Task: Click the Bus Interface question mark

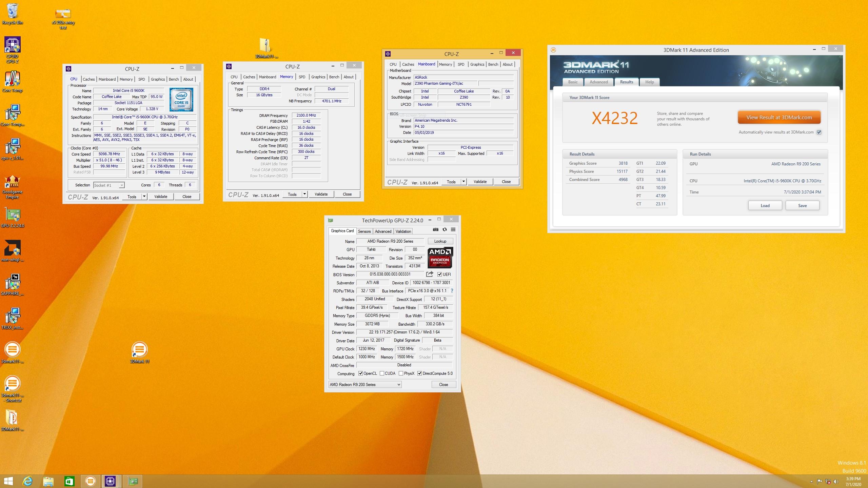Action: click(452, 291)
